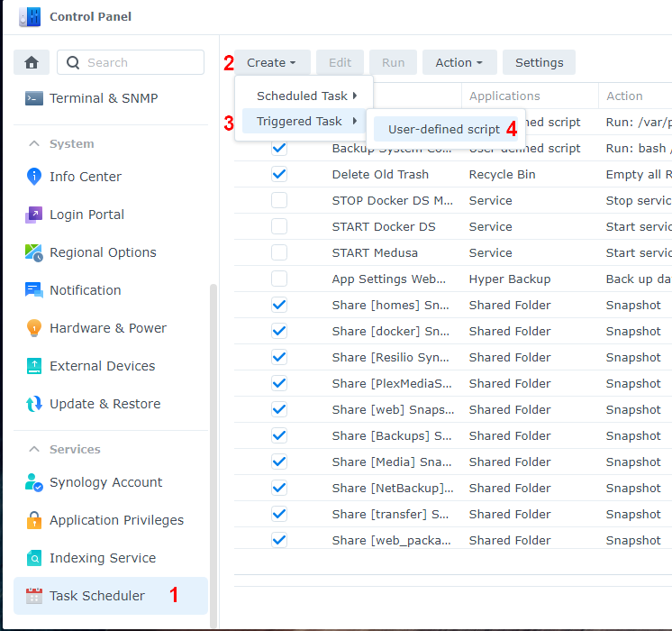This screenshot has width=672, height=631.
Task: Open Hardware & Power bulb icon
Action: tap(34, 328)
